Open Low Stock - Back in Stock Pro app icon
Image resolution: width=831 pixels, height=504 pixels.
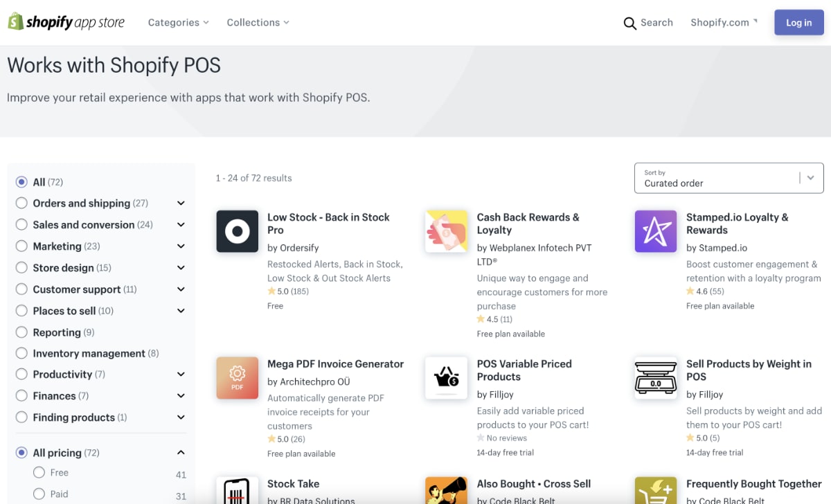pos(238,231)
